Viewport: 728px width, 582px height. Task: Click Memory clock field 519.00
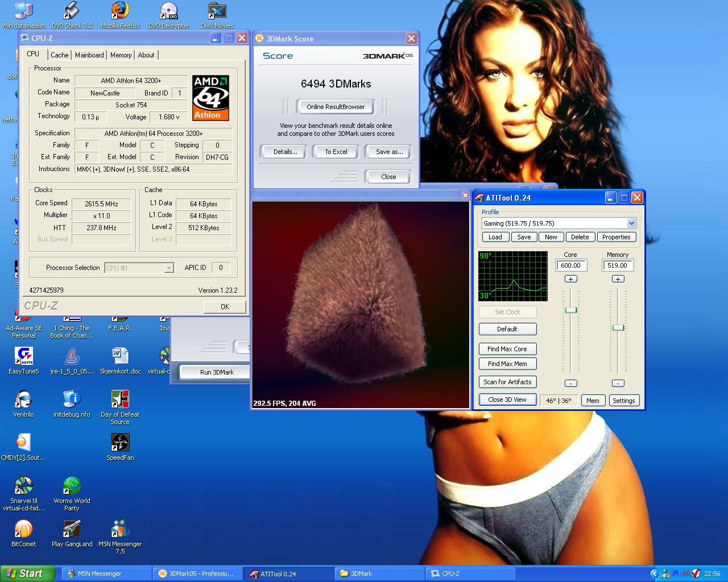(618, 265)
